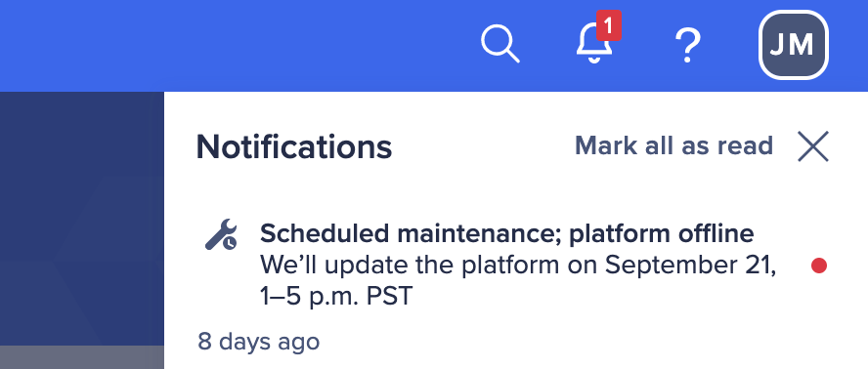Click the small clock on the wrench icon
The height and width of the screenshot is (369, 868).
coord(230,242)
